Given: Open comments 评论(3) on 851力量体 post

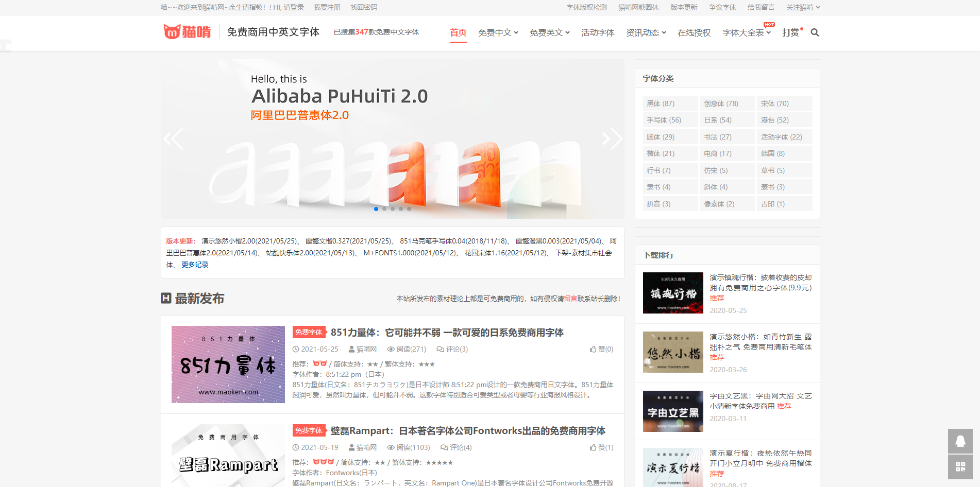Looking at the screenshot, I should [x=452, y=349].
